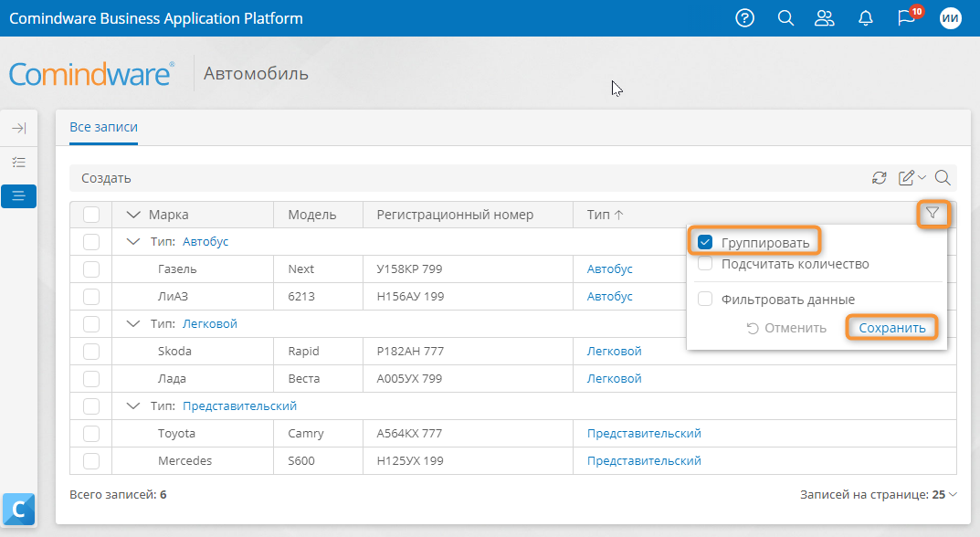
Task: Sort by the Марка column header
Action: (x=169, y=215)
